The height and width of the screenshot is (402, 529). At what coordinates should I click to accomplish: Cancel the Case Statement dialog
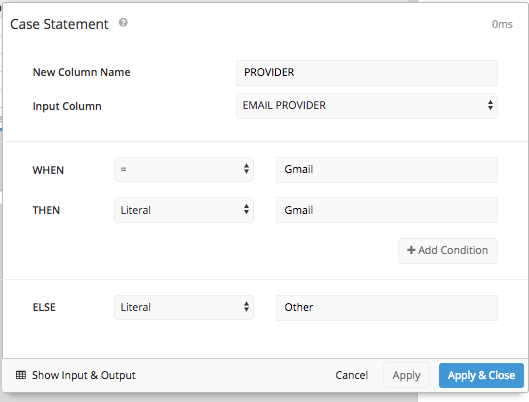(x=352, y=375)
